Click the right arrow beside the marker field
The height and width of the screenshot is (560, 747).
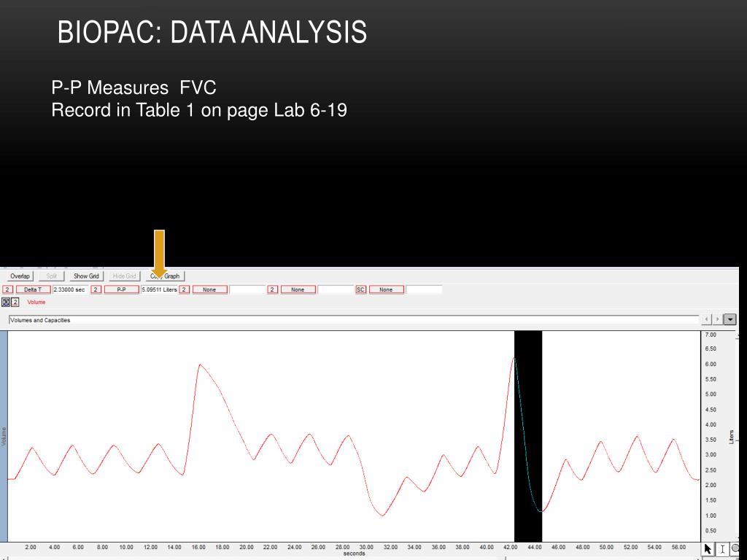(x=718, y=319)
